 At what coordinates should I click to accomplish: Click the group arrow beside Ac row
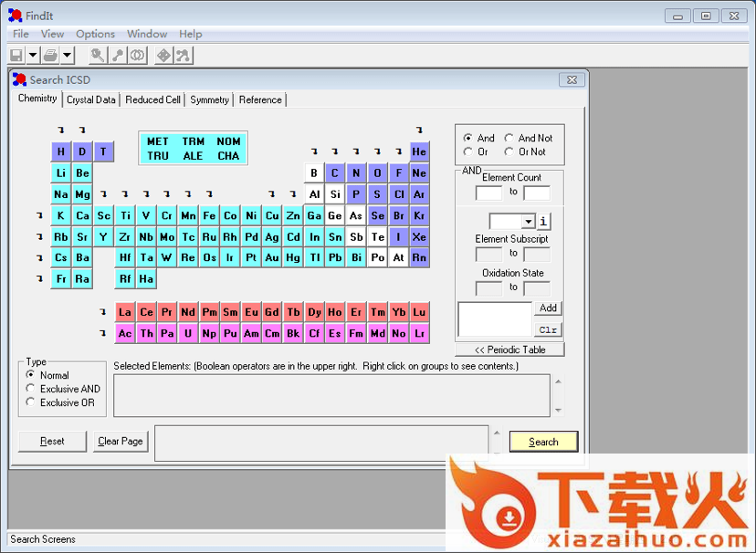(x=102, y=333)
